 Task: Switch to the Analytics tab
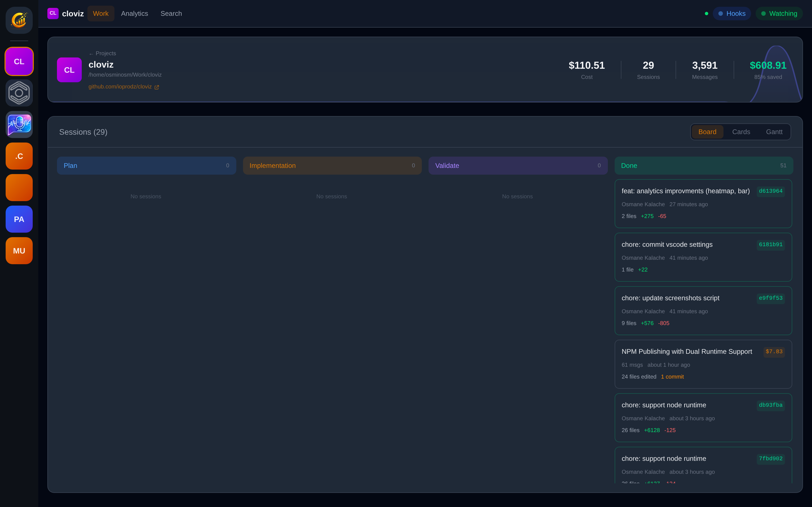pos(134,14)
